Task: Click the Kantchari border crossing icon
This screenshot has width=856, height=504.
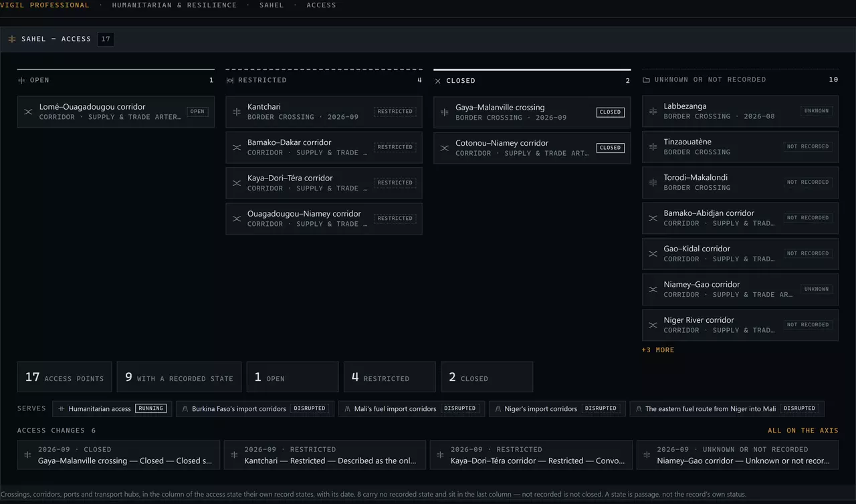Action: 236,112
